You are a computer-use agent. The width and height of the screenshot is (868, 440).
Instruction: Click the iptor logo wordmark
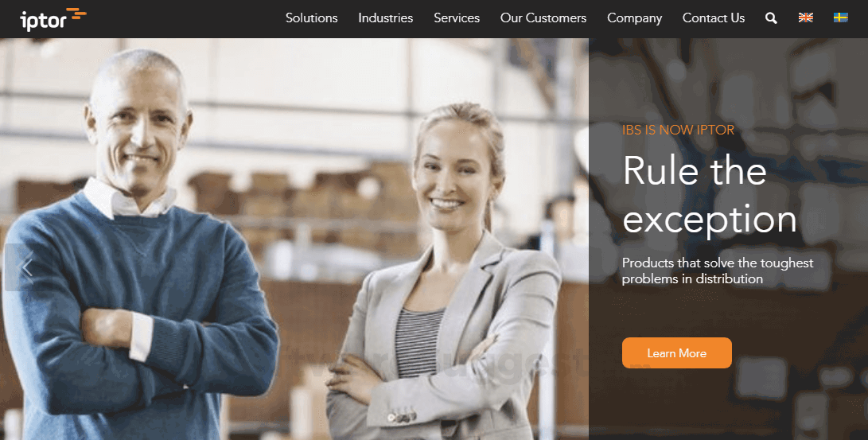(43, 21)
